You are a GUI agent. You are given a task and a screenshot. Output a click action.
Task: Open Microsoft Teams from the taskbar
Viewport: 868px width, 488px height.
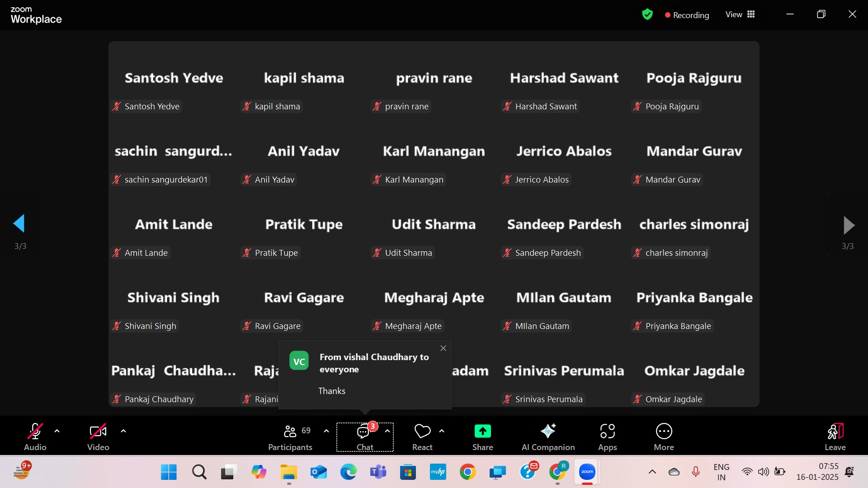[x=378, y=472]
